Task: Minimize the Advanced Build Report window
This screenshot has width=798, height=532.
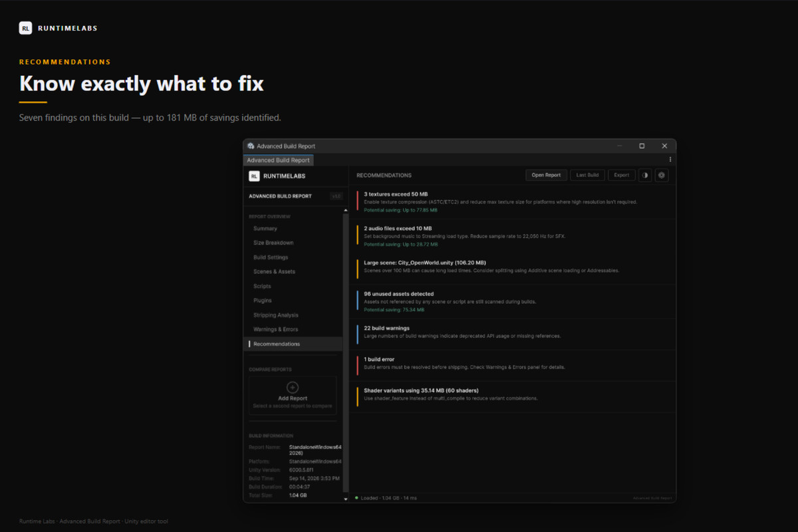Action: pos(620,146)
